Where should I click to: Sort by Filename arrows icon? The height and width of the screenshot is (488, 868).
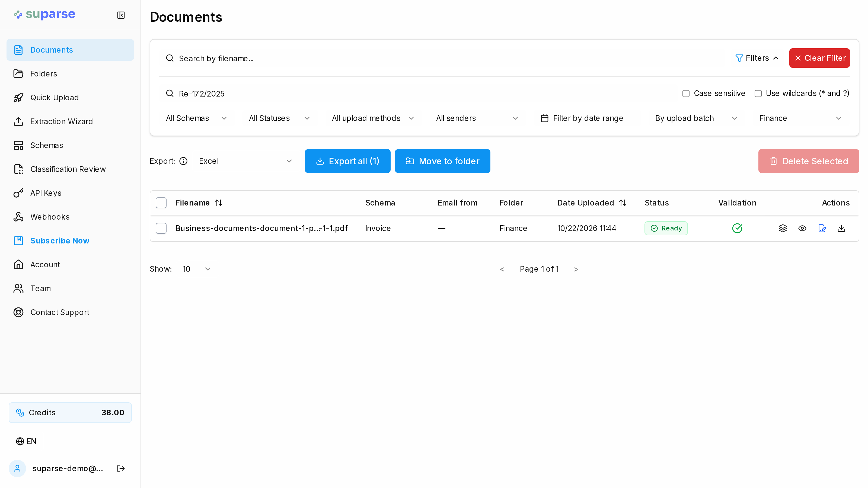tap(219, 203)
